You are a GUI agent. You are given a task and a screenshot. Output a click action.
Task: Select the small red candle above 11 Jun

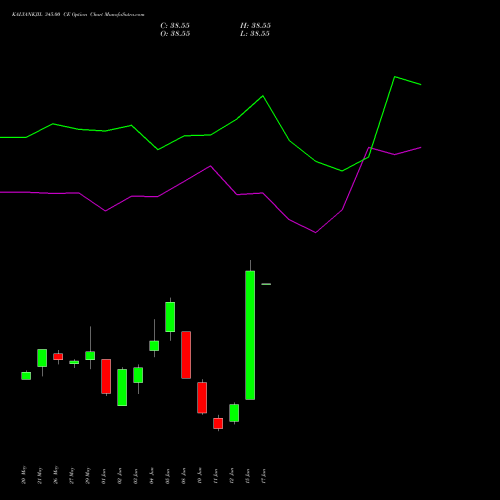point(218,423)
